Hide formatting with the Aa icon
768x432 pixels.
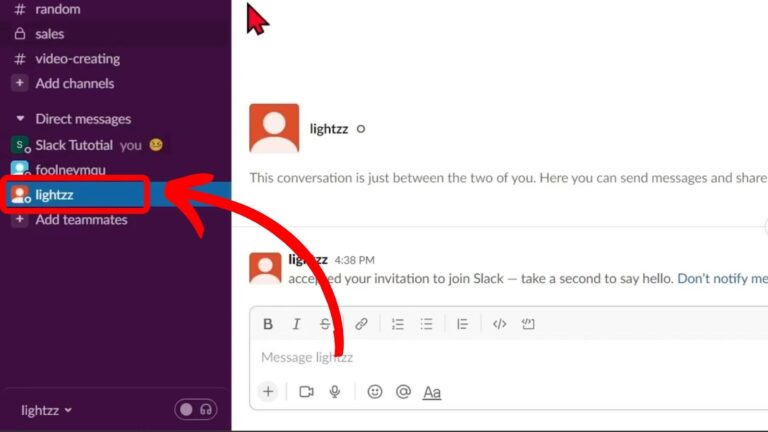[x=432, y=392]
